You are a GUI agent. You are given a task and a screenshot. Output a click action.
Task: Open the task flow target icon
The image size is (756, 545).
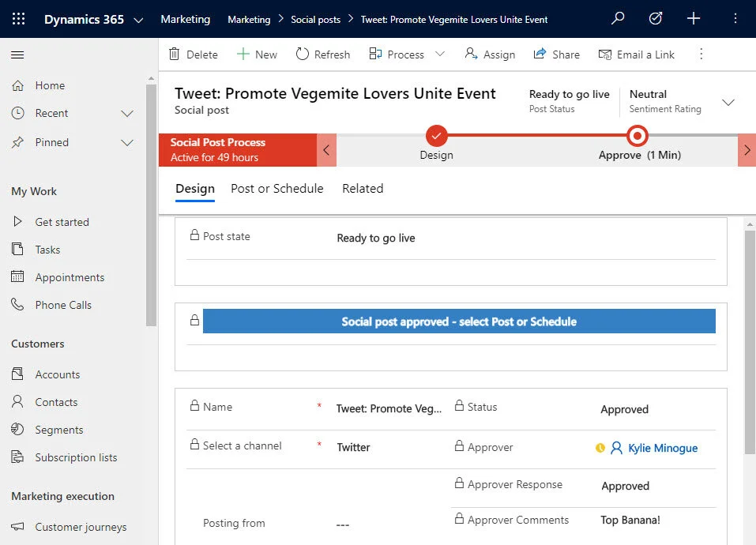click(655, 18)
